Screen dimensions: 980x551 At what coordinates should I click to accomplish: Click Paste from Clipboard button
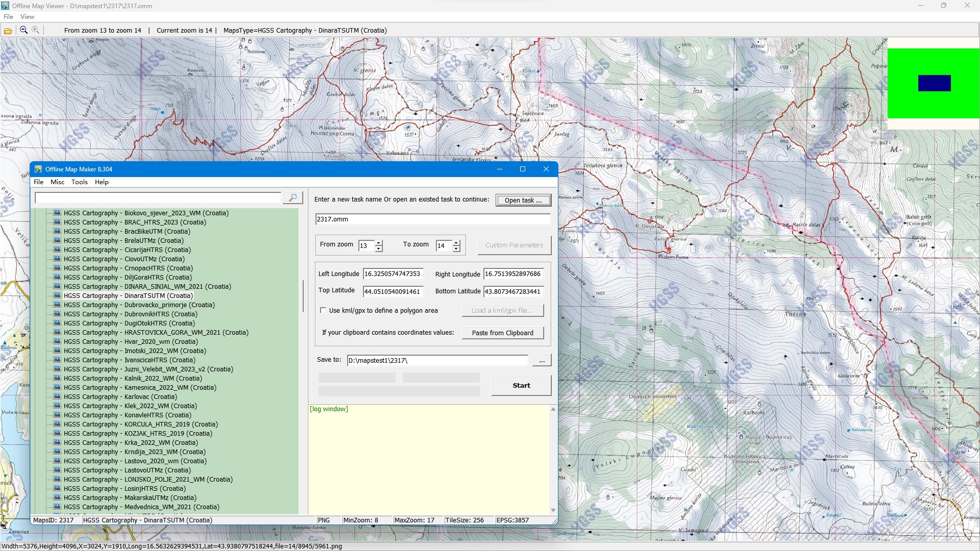(x=502, y=333)
